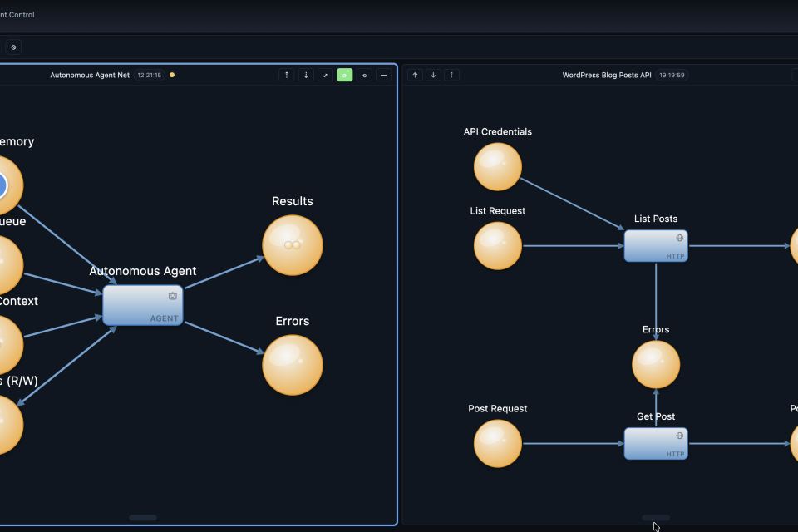The width and height of the screenshot is (798, 532).
Task: Click the reset icon in Autonomous Agent Net header
Action: (x=364, y=75)
